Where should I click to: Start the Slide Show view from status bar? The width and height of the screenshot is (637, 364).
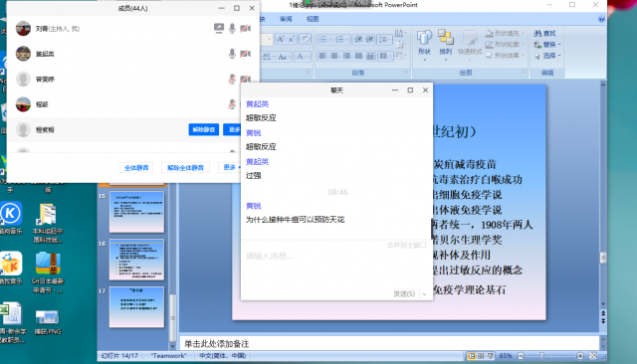491,356
